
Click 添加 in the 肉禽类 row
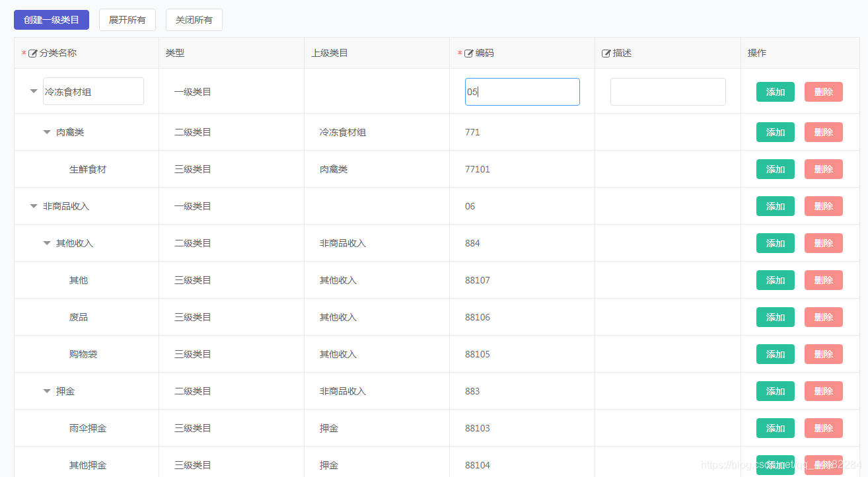776,132
